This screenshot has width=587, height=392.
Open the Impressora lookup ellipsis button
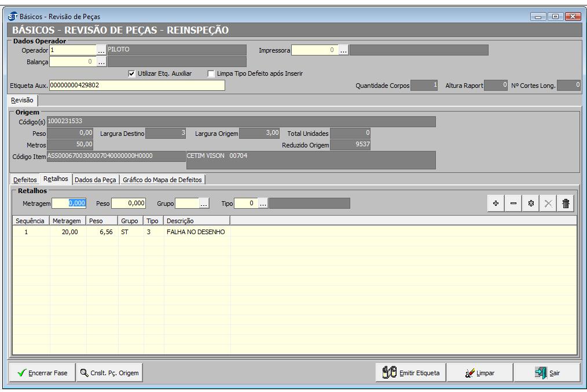click(343, 50)
